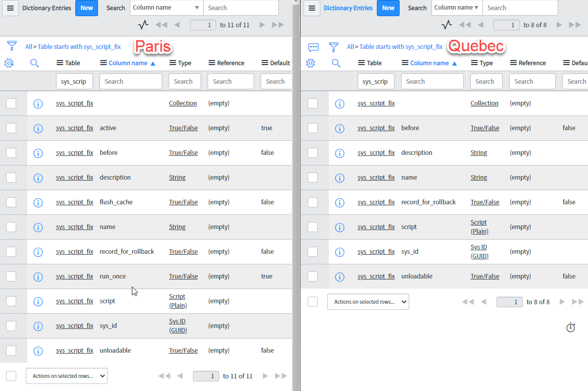Preview info icon for Paris sys_id row
Screen dimensions: 588x391
pyautogui.click(x=38, y=326)
